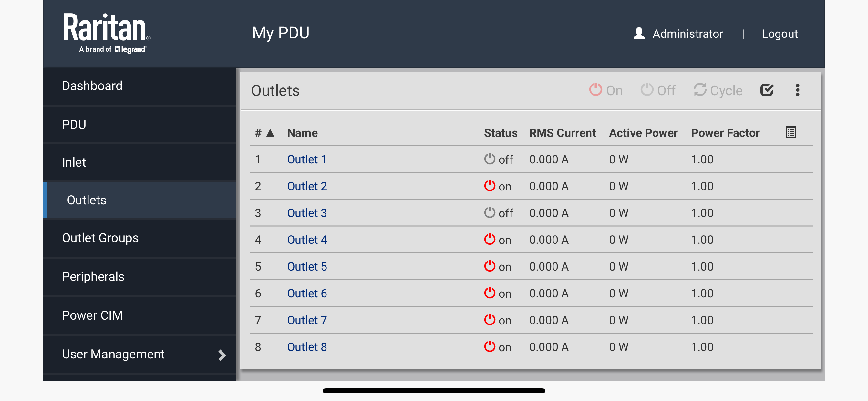Expand the User Management submenu chevron

(x=222, y=355)
